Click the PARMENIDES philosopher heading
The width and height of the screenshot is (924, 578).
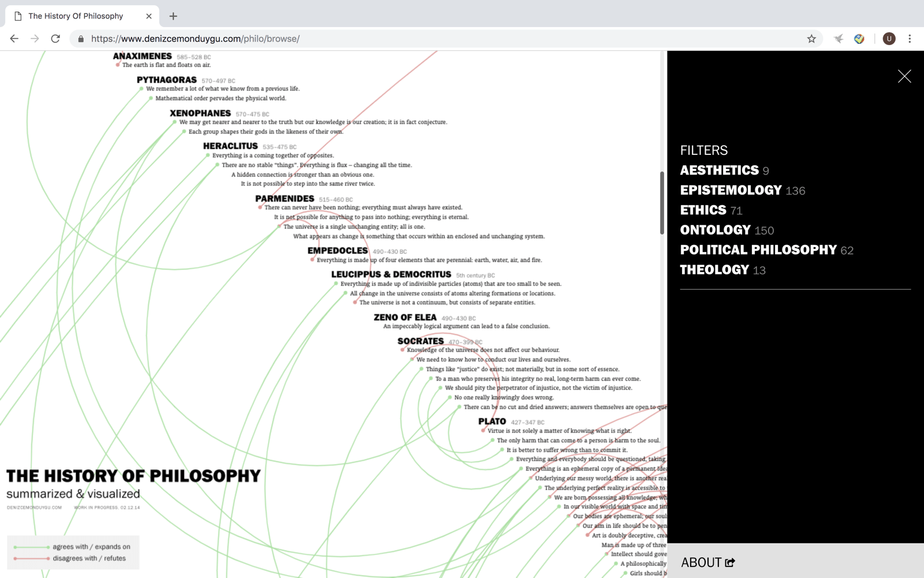pyautogui.click(x=285, y=199)
